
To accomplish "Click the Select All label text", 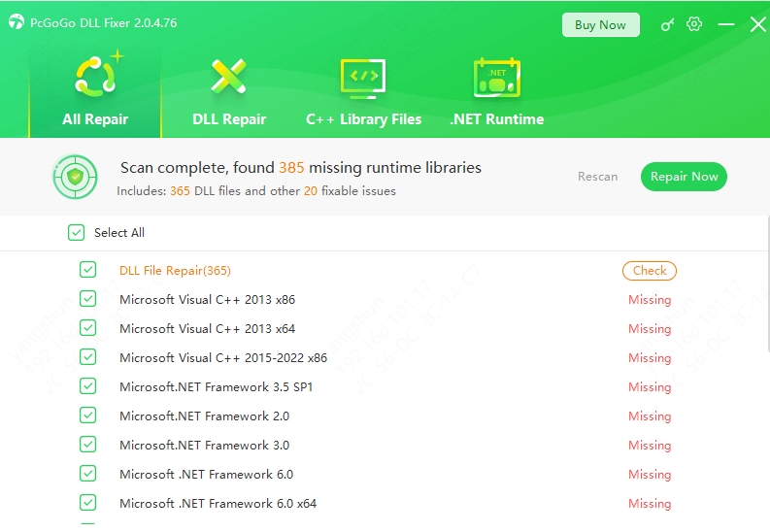I will point(119,233).
